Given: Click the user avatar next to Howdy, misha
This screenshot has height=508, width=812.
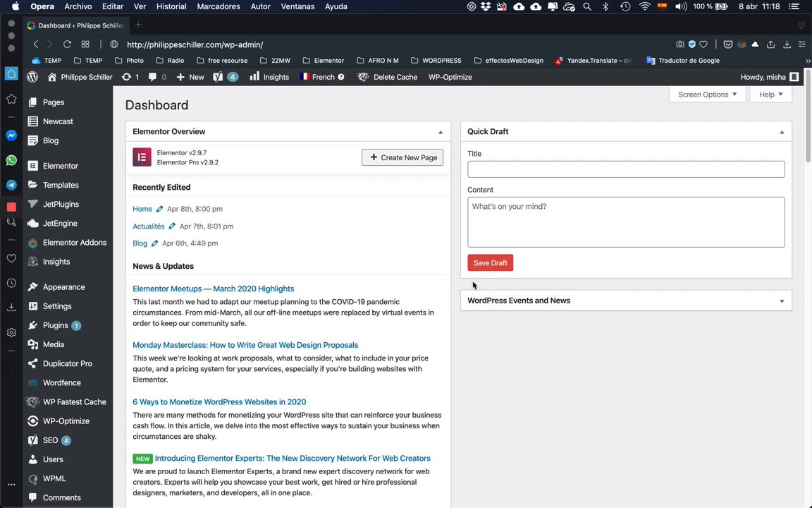Looking at the screenshot, I should pos(794,77).
